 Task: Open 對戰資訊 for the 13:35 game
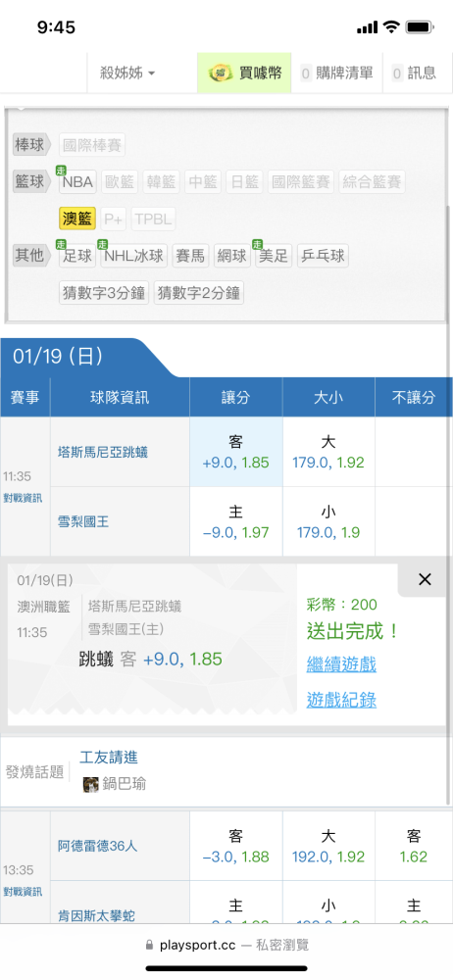point(23,892)
